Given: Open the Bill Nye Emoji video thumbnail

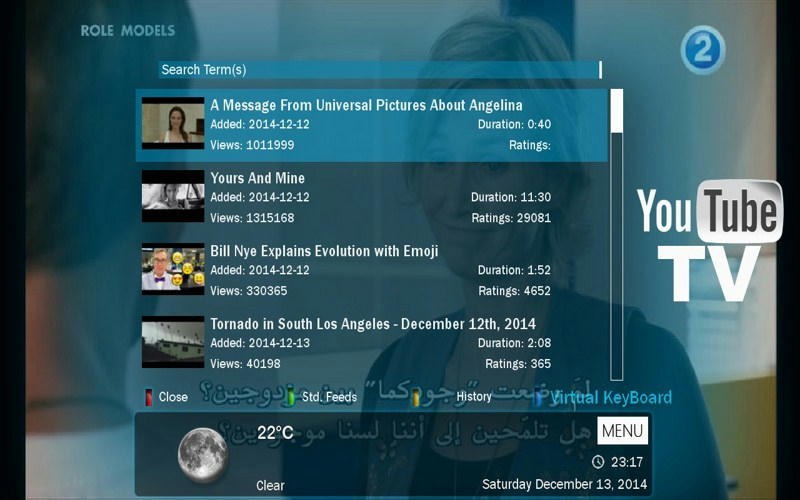Looking at the screenshot, I should pyautogui.click(x=173, y=269).
